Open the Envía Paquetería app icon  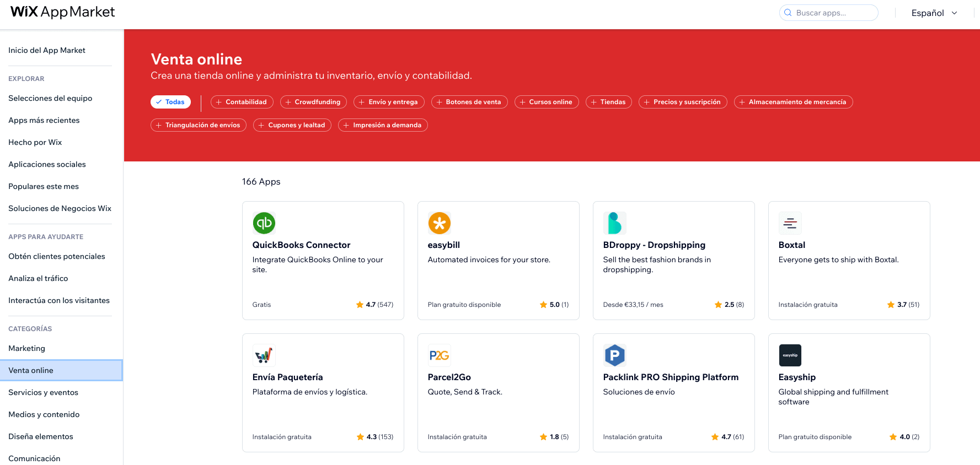pos(264,355)
